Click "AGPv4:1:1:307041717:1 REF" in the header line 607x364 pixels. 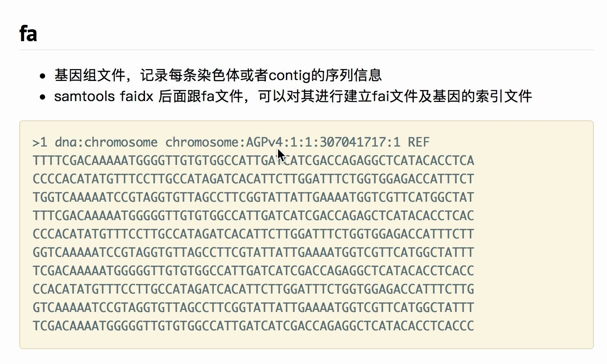click(x=338, y=142)
